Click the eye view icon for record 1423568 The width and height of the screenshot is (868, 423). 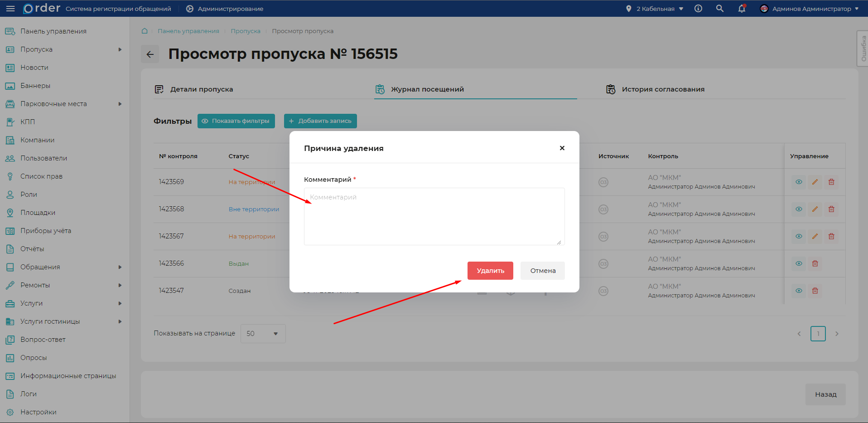(799, 209)
